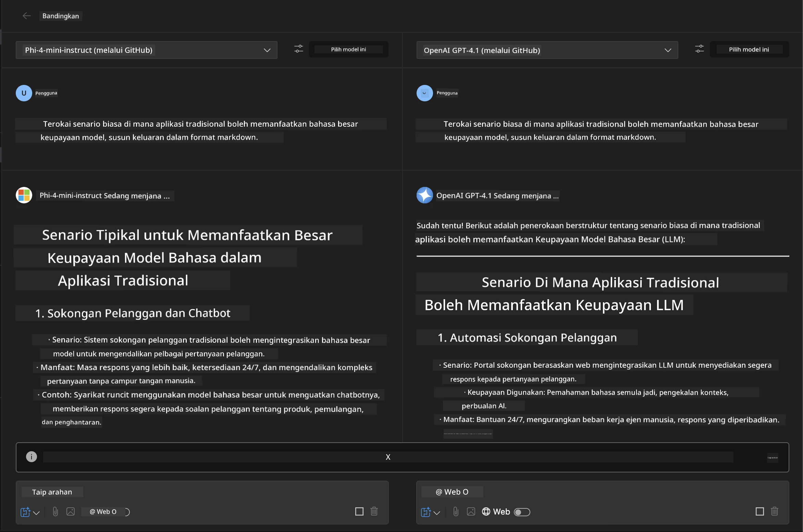Expand the chevron beside left prompt enhance icon
The height and width of the screenshot is (532, 803).
pyautogui.click(x=37, y=512)
